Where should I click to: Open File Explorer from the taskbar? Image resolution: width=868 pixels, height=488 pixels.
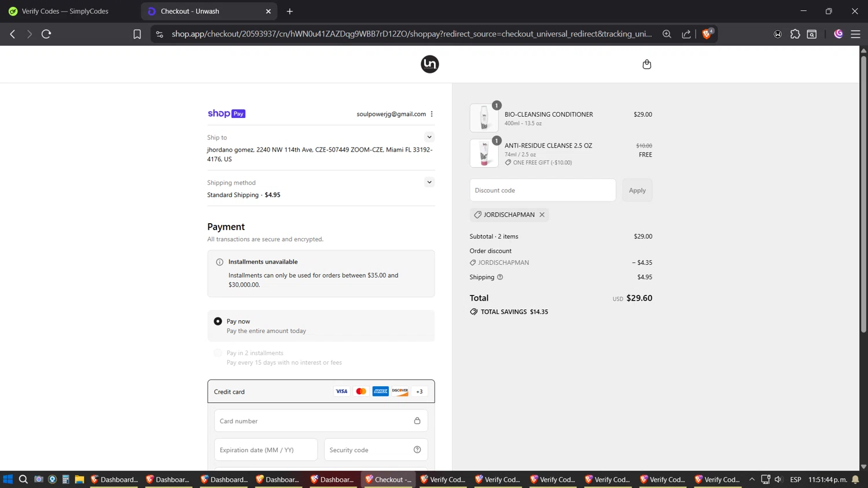[79, 479]
